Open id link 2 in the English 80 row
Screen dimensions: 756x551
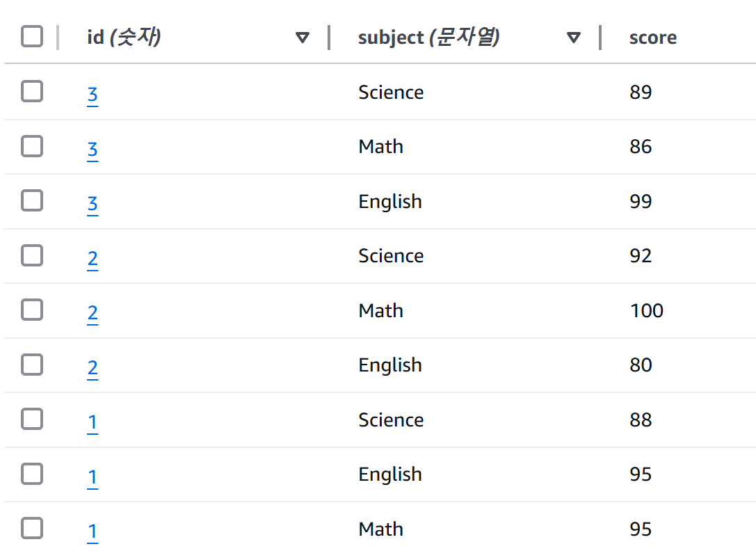click(93, 367)
